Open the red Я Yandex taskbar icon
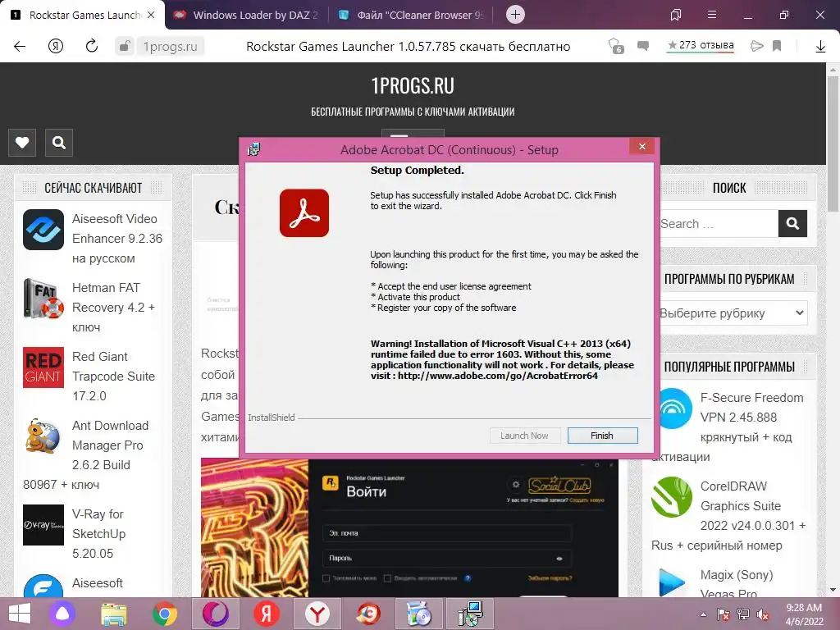Screen dimensions: 840x630 click(x=267, y=614)
